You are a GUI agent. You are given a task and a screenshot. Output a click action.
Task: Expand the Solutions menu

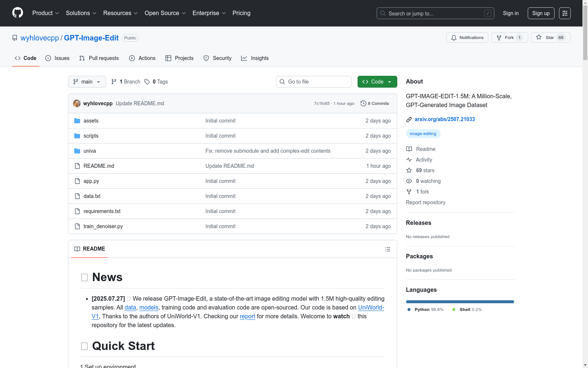81,13
